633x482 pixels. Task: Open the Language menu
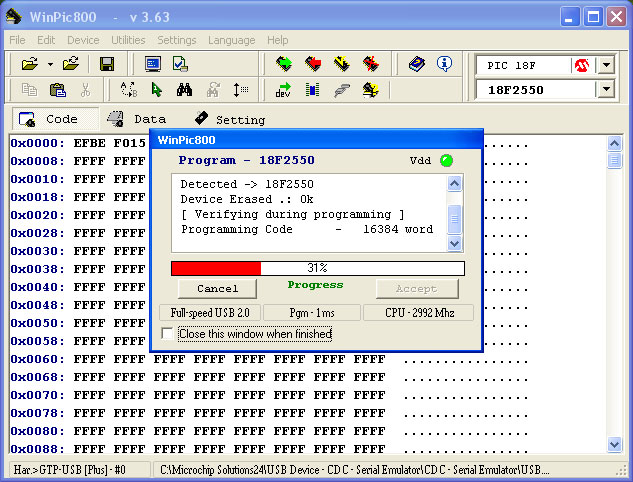pos(231,40)
